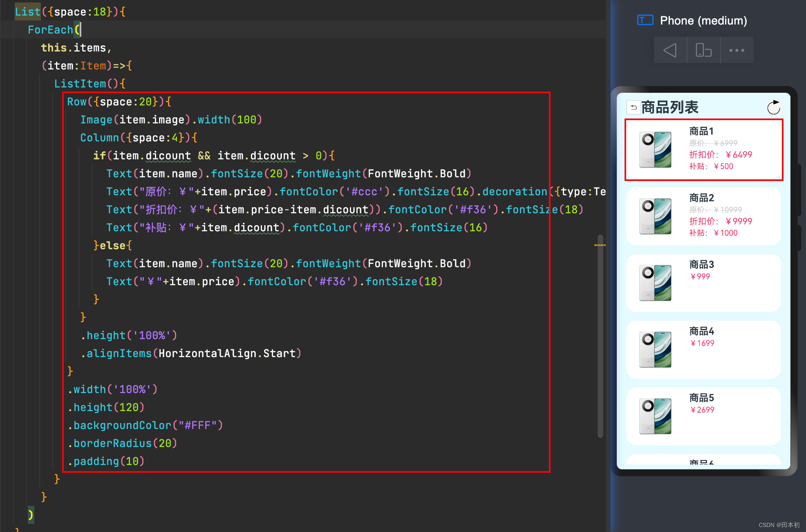This screenshot has width=806, height=532.
Task: Click the .padding(10) code line
Action: tap(106, 461)
